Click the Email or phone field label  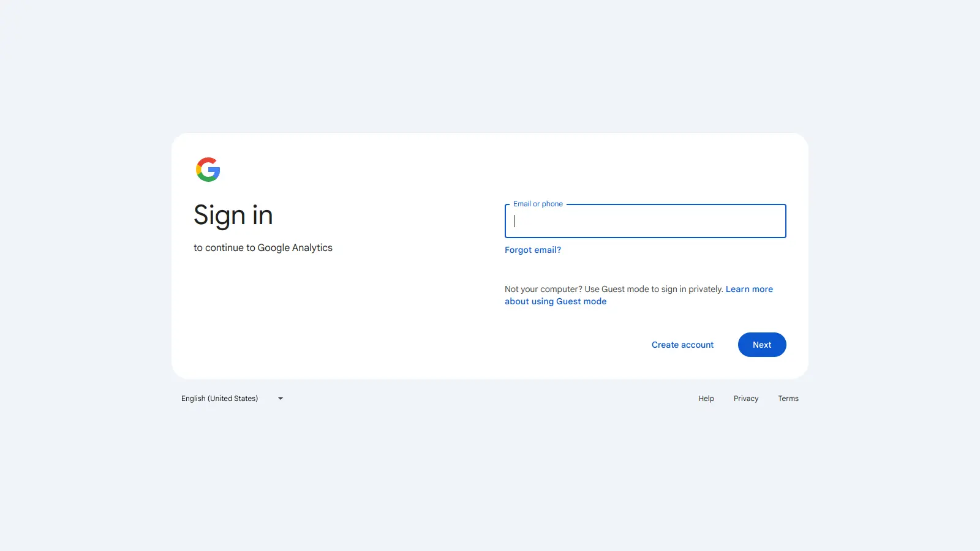pyautogui.click(x=537, y=204)
